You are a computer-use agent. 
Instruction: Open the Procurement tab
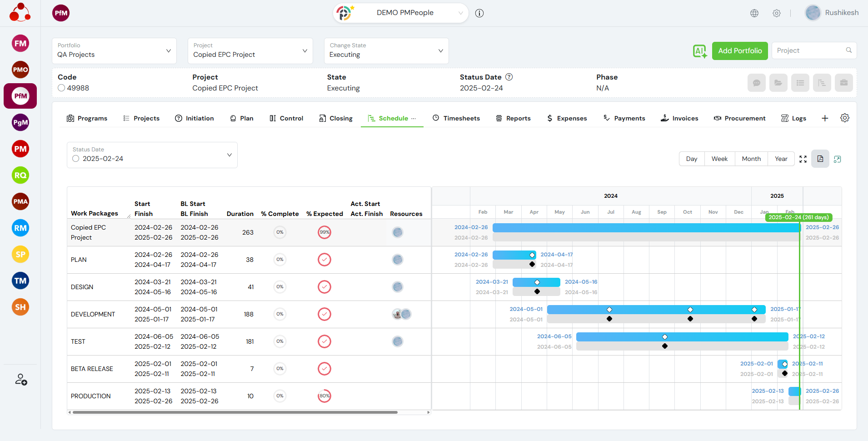739,118
